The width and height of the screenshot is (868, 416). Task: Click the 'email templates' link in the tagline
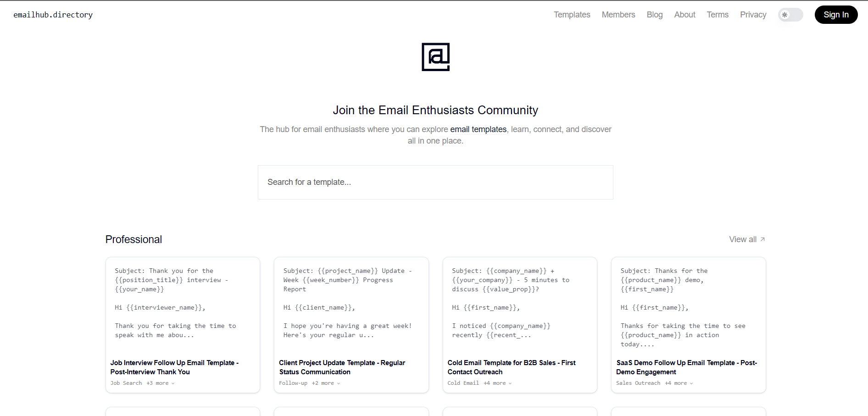(479, 129)
